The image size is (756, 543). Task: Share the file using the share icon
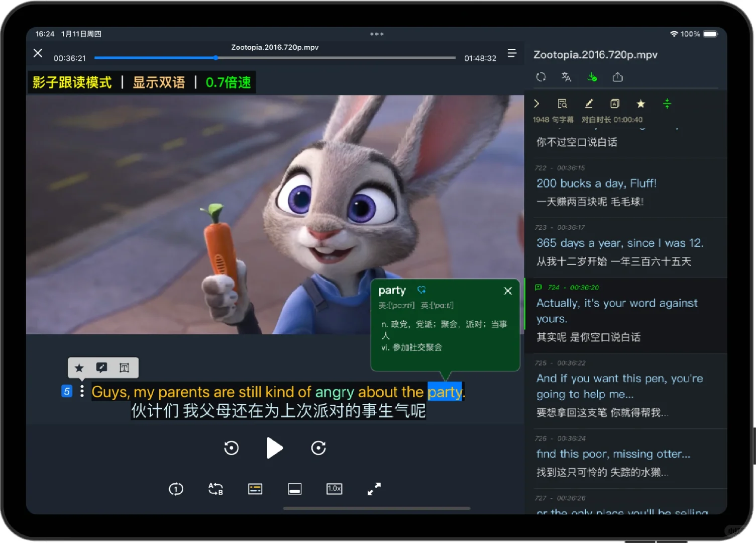618,77
